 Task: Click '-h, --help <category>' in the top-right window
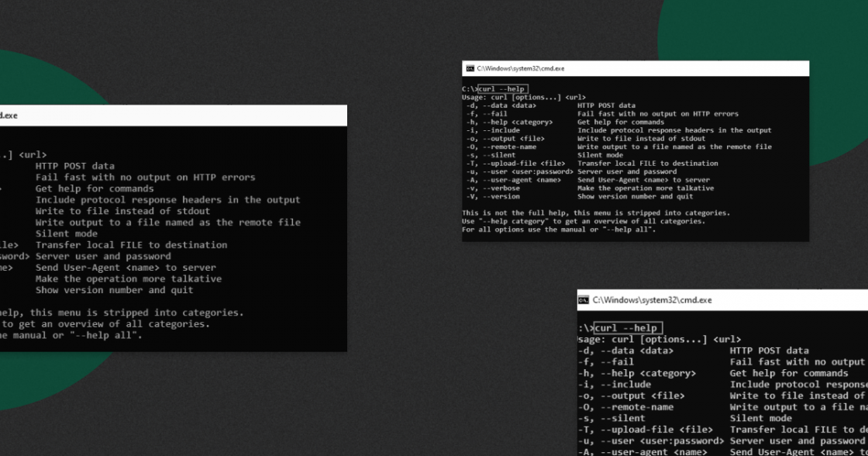click(509, 122)
